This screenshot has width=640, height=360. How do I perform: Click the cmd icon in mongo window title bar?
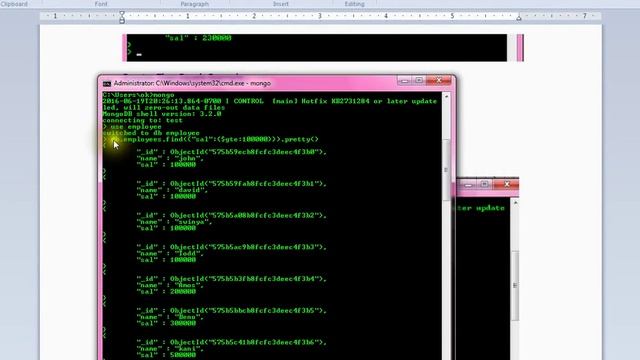click(x=107, y=83)
